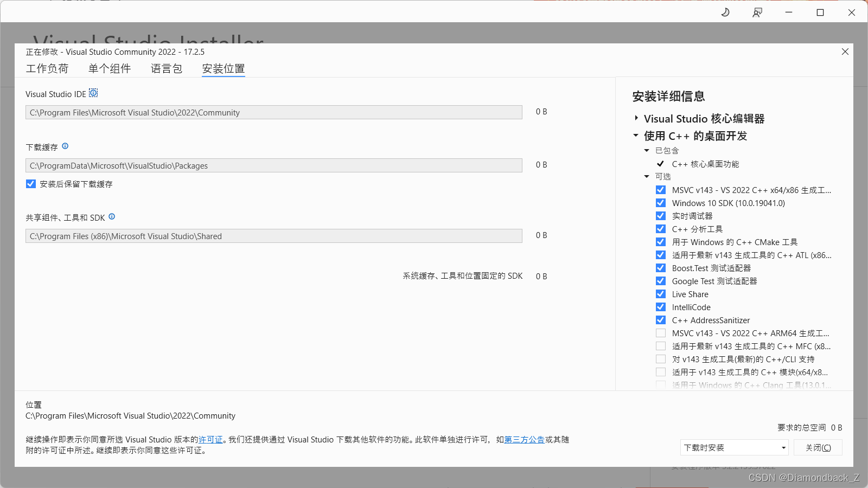The image size is (868, 488).
Task: Click the 要求的总空间 label
Action: coord(802,427)
